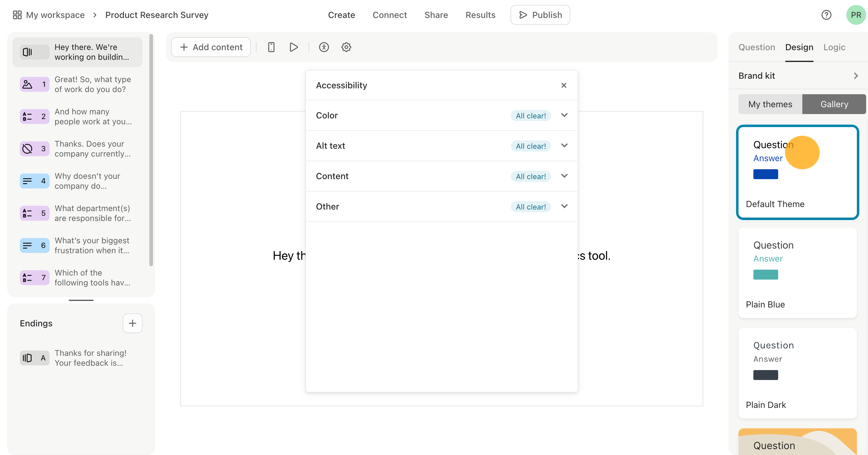Screen dimensions: 868x455
Task: Expand the Content accessibility section
Action: pyautogui.click(x=564, y=176)
